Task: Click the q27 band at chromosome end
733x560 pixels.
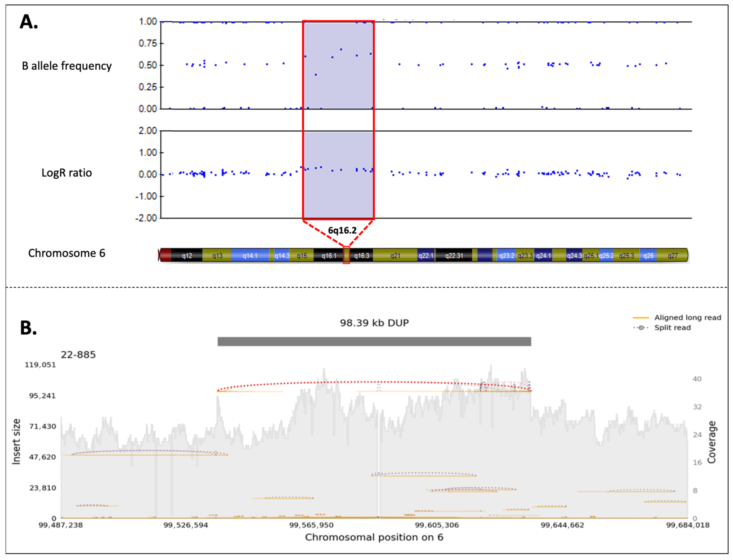Action: pyautogui.click(x=672, y=256)
